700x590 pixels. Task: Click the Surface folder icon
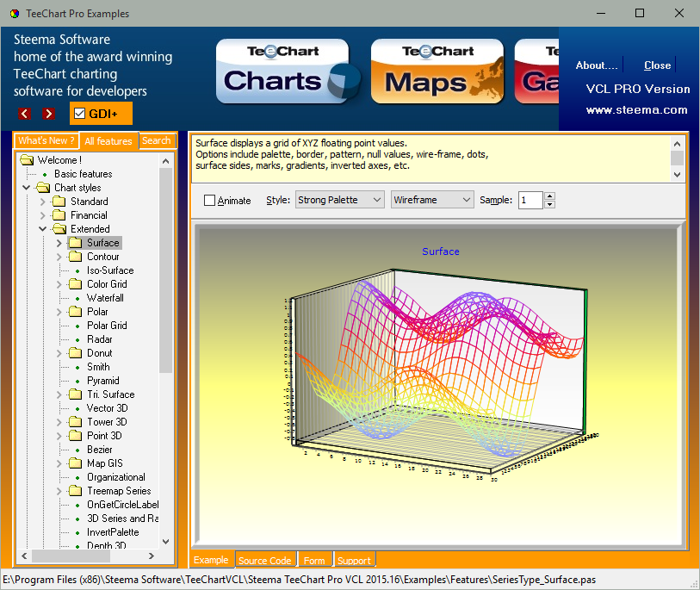pyautogui.click(x=76, y=243)
